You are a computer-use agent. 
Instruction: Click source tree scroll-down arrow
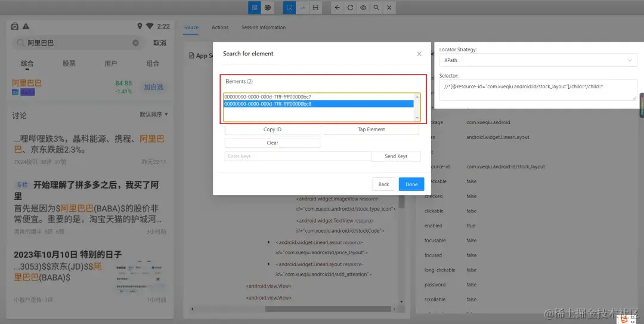[401, 301]
